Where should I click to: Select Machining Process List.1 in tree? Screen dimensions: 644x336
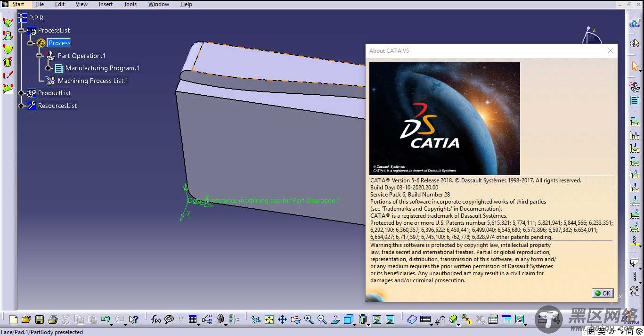tap(93, 81)
